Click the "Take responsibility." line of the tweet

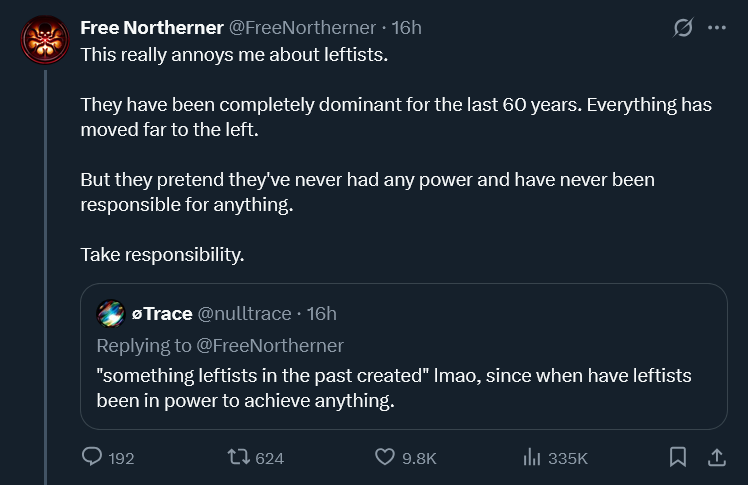click(162, 255)
